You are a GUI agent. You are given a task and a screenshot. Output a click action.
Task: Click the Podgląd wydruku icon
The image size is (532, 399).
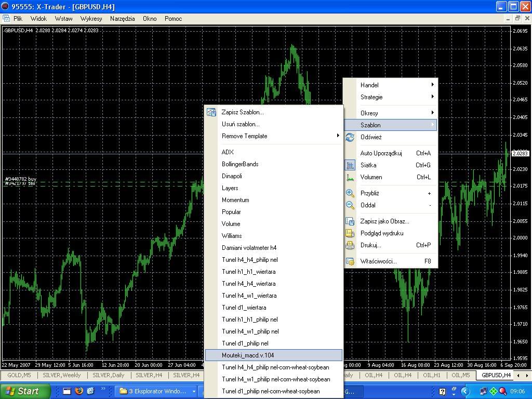coord(350,233)
